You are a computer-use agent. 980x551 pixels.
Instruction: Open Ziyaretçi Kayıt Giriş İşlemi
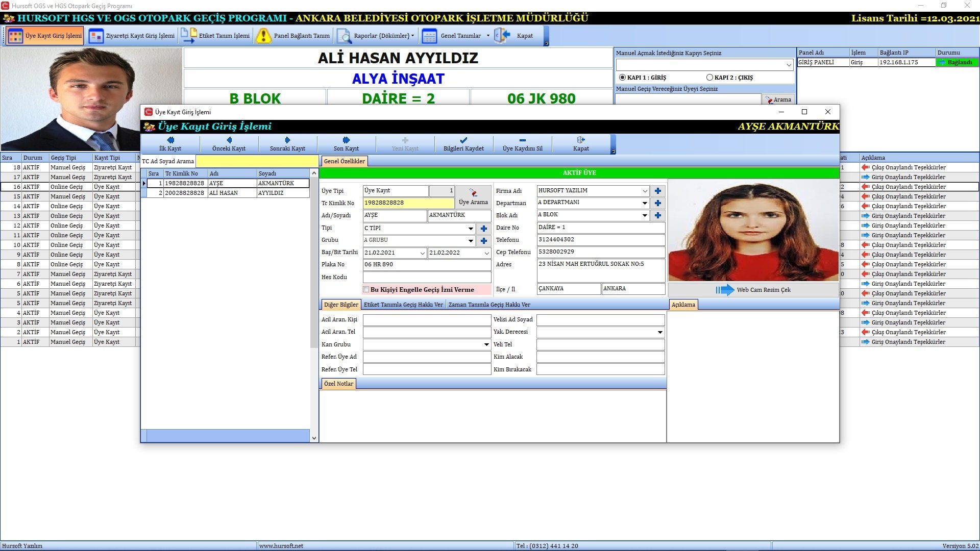(x=132, y=36)
